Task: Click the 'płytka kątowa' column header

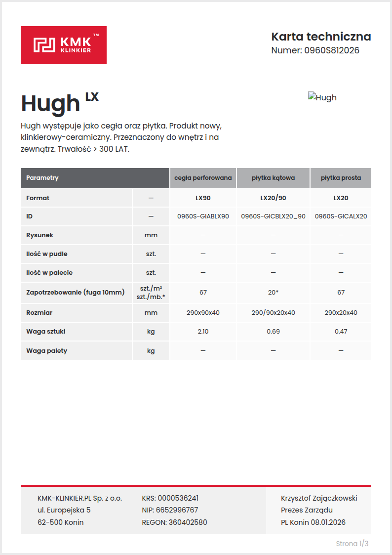Action: click(273, 178)
